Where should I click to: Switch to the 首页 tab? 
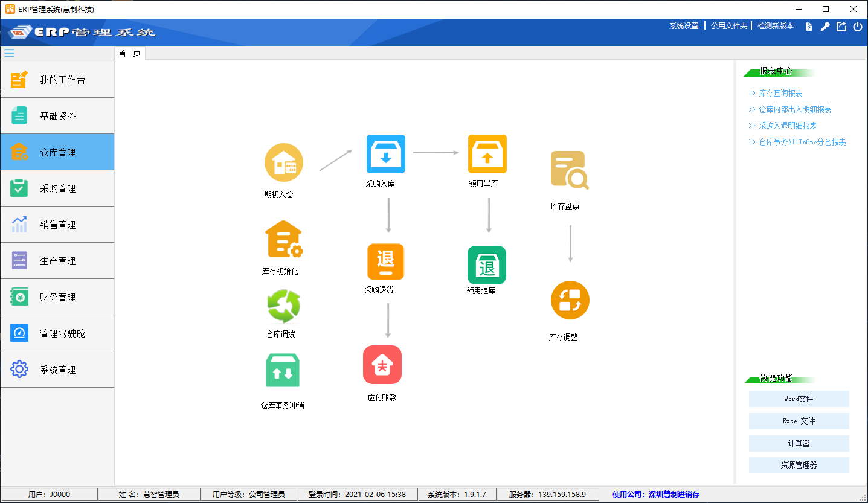tap(129, 54)
